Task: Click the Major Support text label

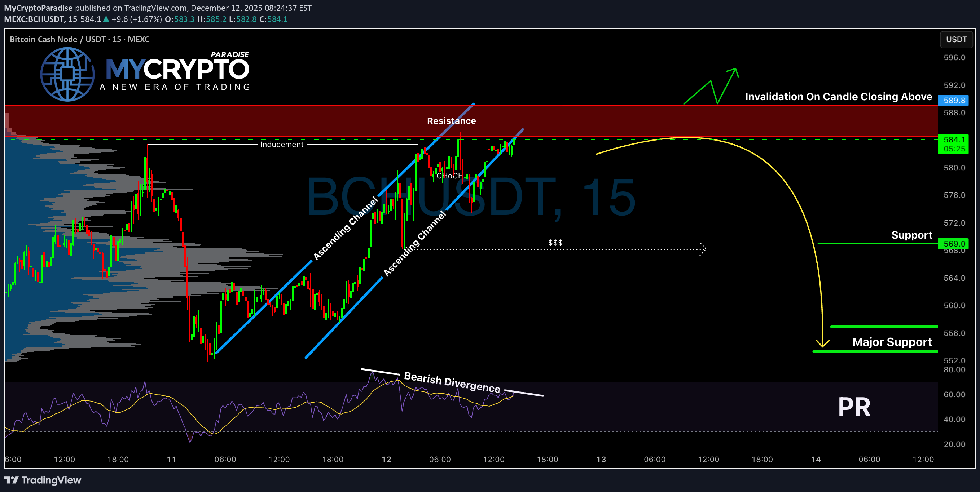Action: coord(892,342)
